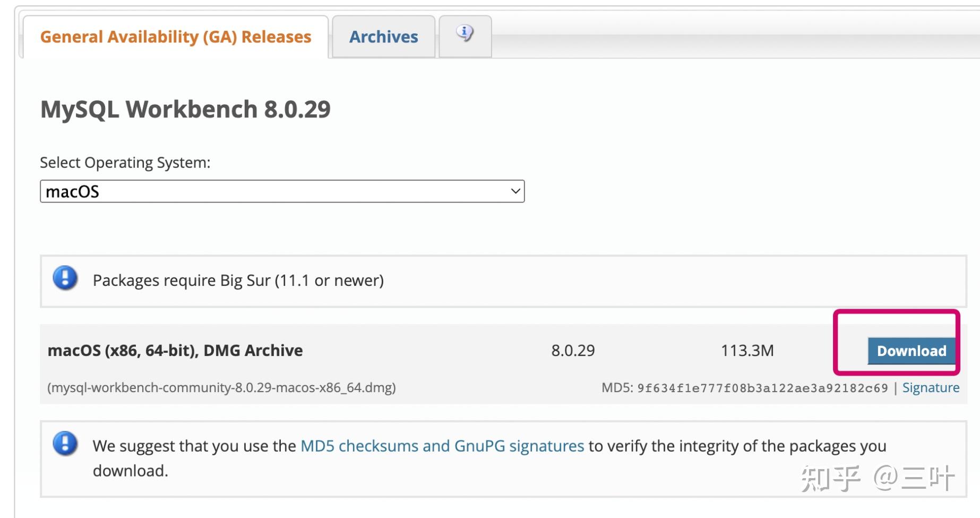The image size is (980, 518).
Task: Follow the MD5 checksums and GnuPG signatures link
Action: (442, 446)
